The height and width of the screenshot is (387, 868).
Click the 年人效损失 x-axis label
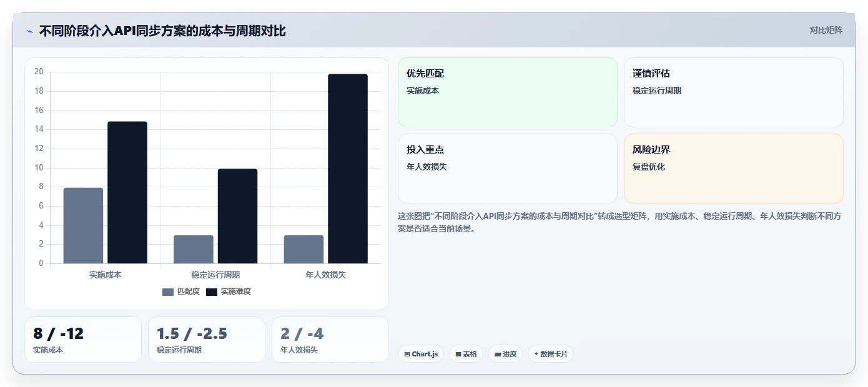[326, 275]
